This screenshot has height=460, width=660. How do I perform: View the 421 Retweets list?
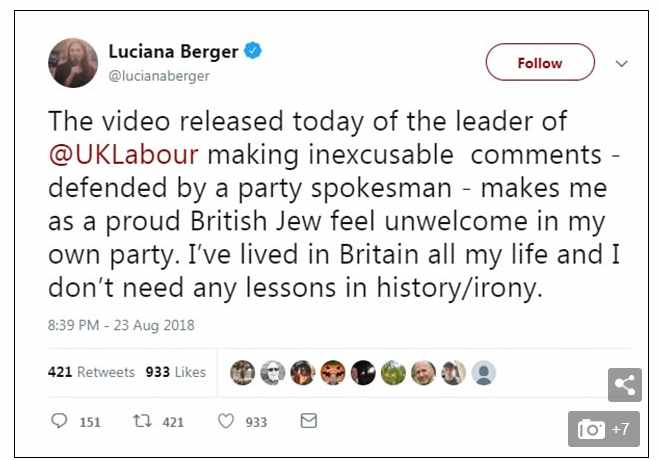91,372
